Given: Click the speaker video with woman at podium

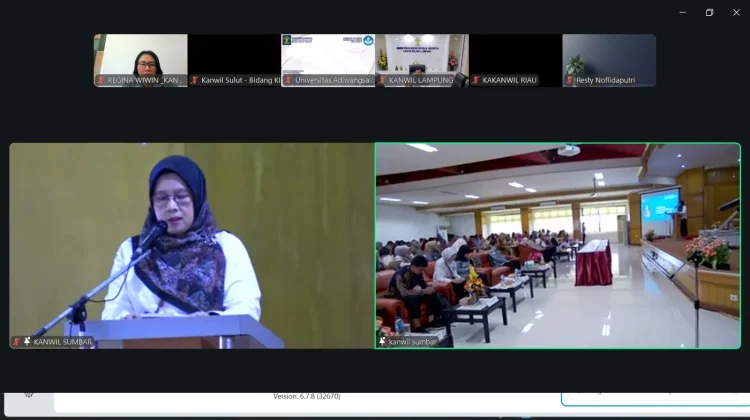Looking at the screenshot, I should (x=192, y=246).
